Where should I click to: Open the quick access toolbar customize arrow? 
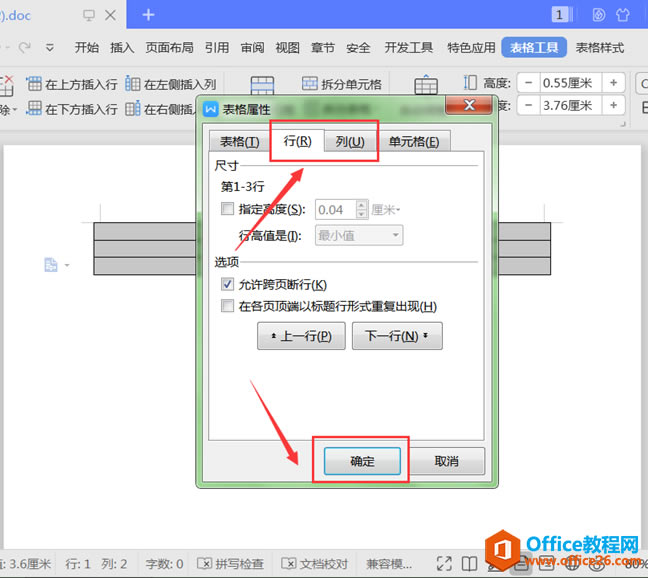pyautogui.click(x=50, y=48)
